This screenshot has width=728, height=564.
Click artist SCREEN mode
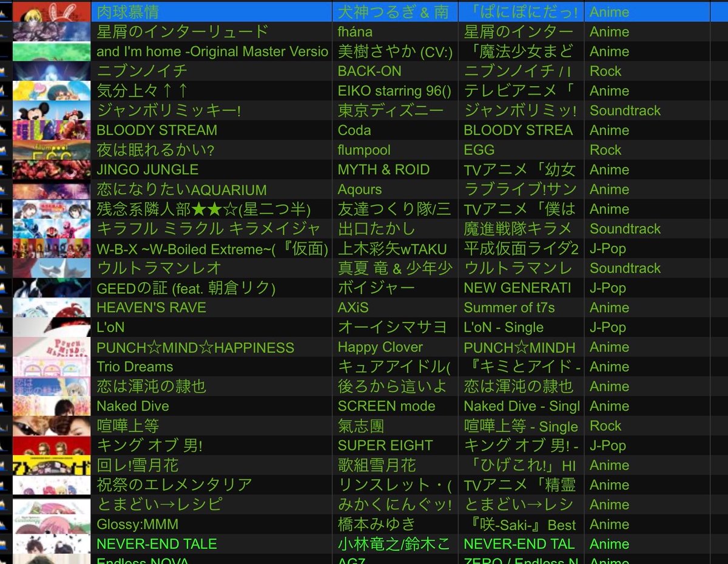(x=386, y=406)
